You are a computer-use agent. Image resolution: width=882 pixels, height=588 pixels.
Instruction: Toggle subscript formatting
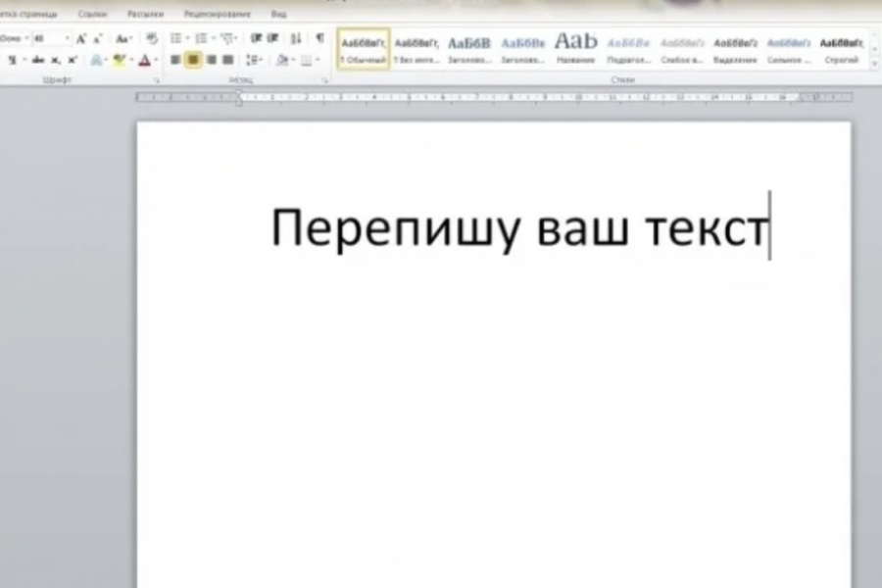click(x=55, y=60)
